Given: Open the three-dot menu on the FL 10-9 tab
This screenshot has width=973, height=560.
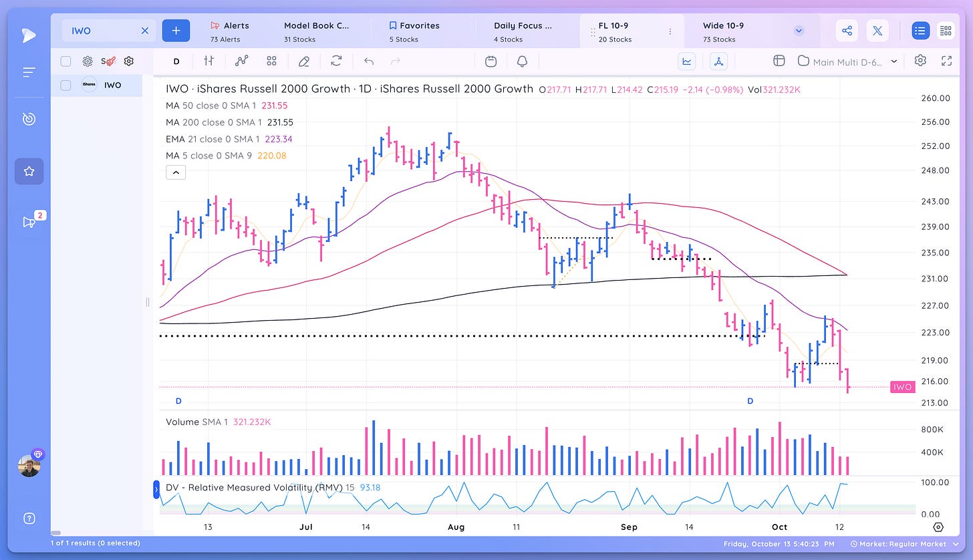Looking at the screenshot, I should point(670,31).
